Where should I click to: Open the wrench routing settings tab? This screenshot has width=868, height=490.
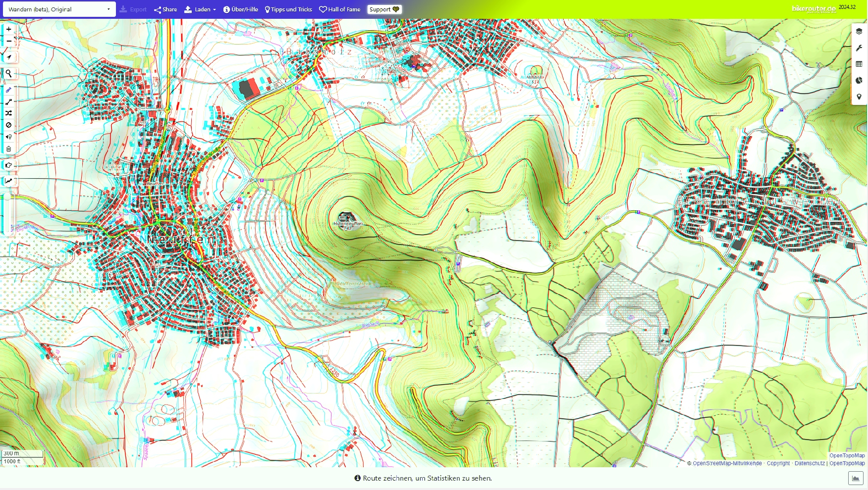click(859, 48)
